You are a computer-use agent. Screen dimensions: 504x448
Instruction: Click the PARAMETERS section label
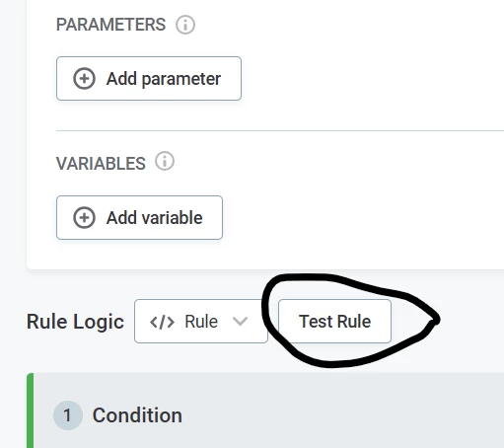tap(110, 25)
